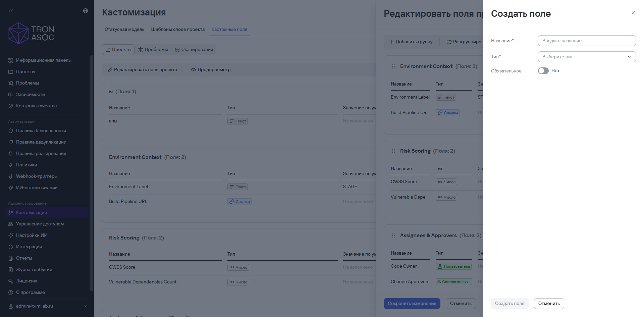This screenshot has width=644, height=317.
Task: Toggle the Обязательное switch
Action: coord(543,71)
